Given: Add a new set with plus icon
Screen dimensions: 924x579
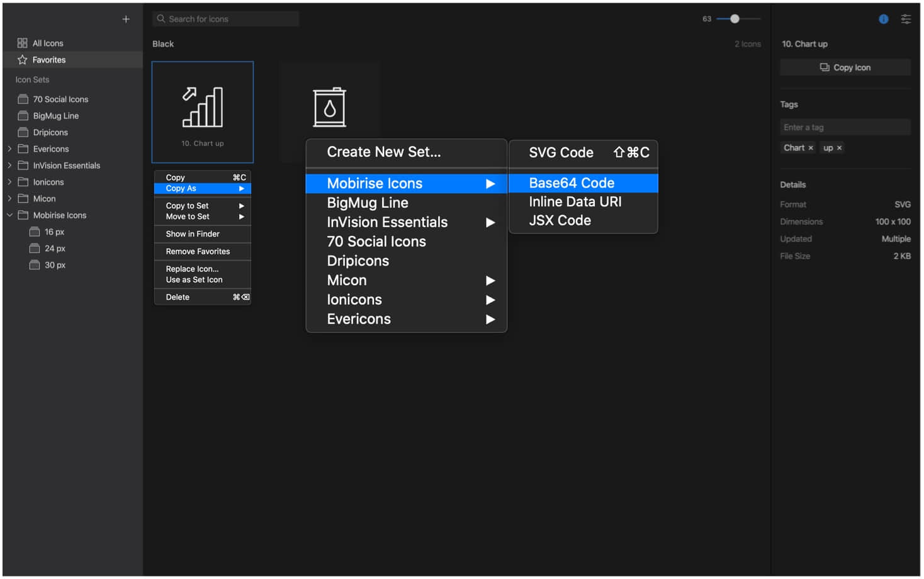Looking at the screenshot, I should (126, 19).
